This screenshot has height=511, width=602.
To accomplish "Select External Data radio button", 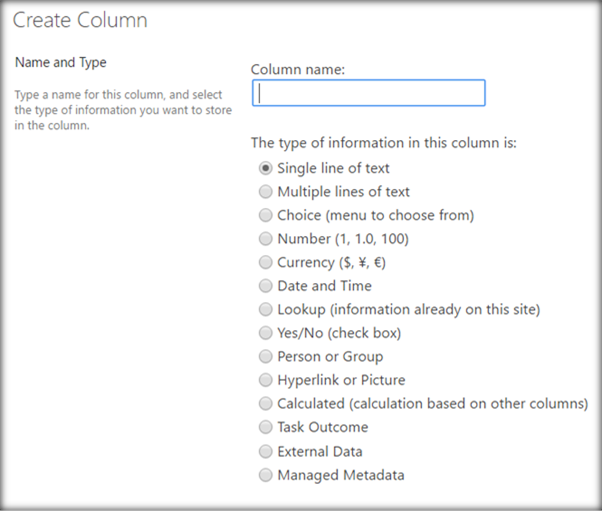I will coord(265,451).
